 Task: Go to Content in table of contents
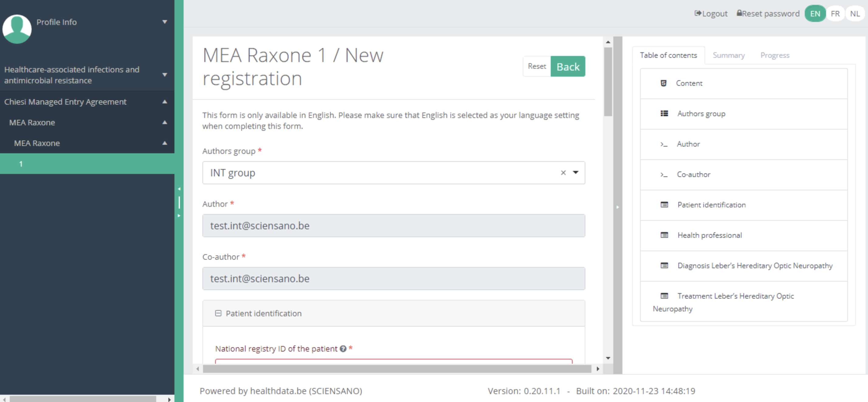744,83
